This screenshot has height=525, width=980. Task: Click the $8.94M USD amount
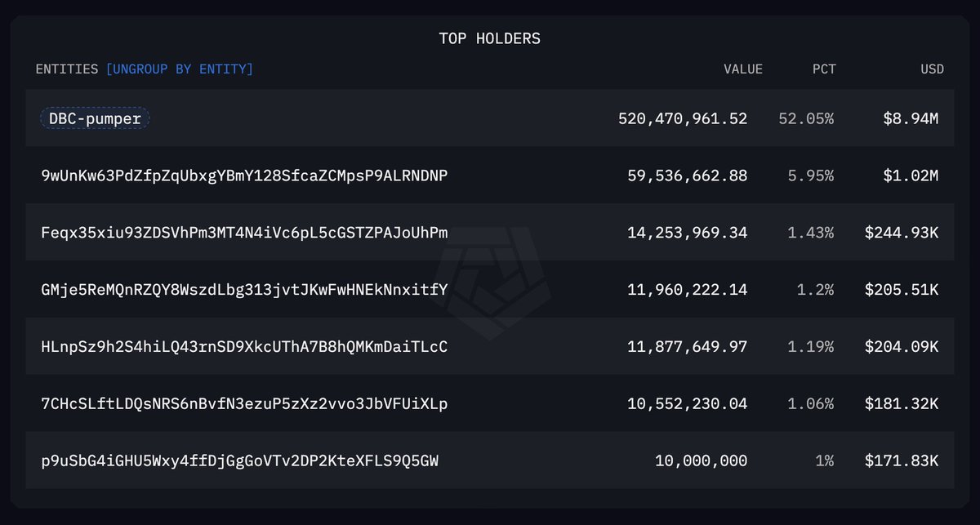pyautogui.click(x=911, y=118)
